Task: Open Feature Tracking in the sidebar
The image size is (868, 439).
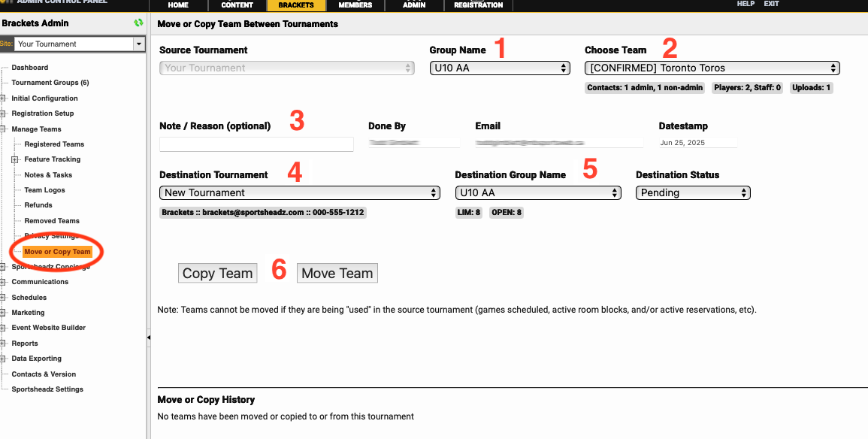Action: tap(53, 159)
